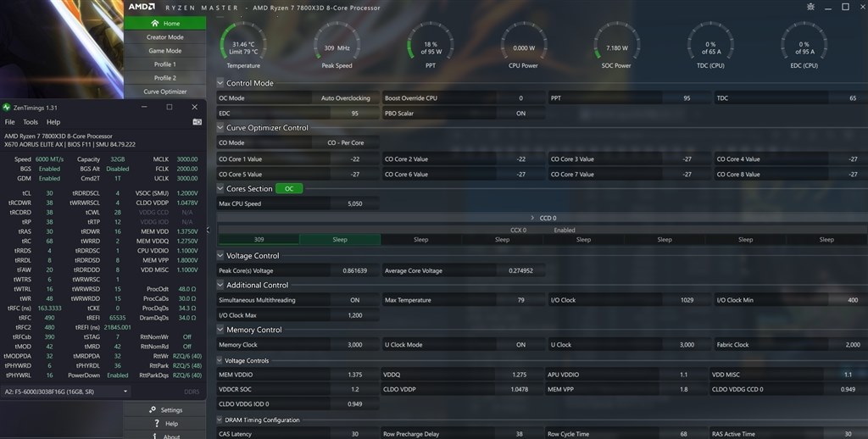Select Profile 2 tab
This screenshot has width=868, height=439.
point(165,78)
